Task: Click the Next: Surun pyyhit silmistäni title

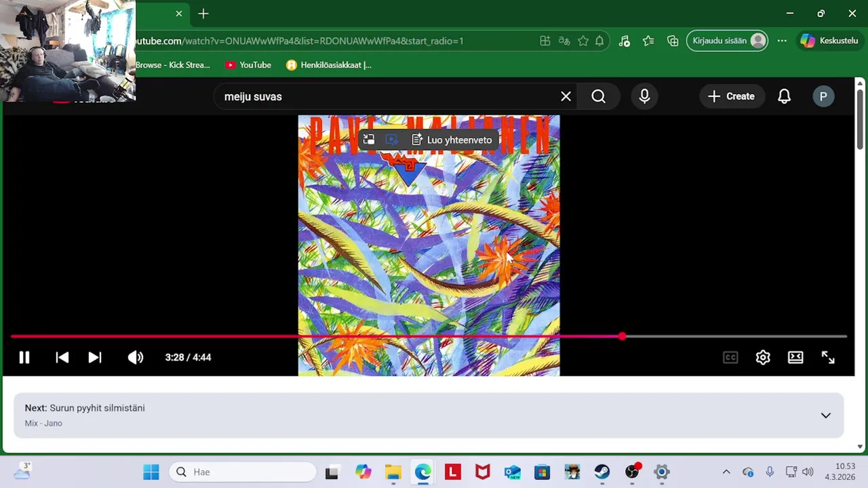Action: click(x=85, y=408)
